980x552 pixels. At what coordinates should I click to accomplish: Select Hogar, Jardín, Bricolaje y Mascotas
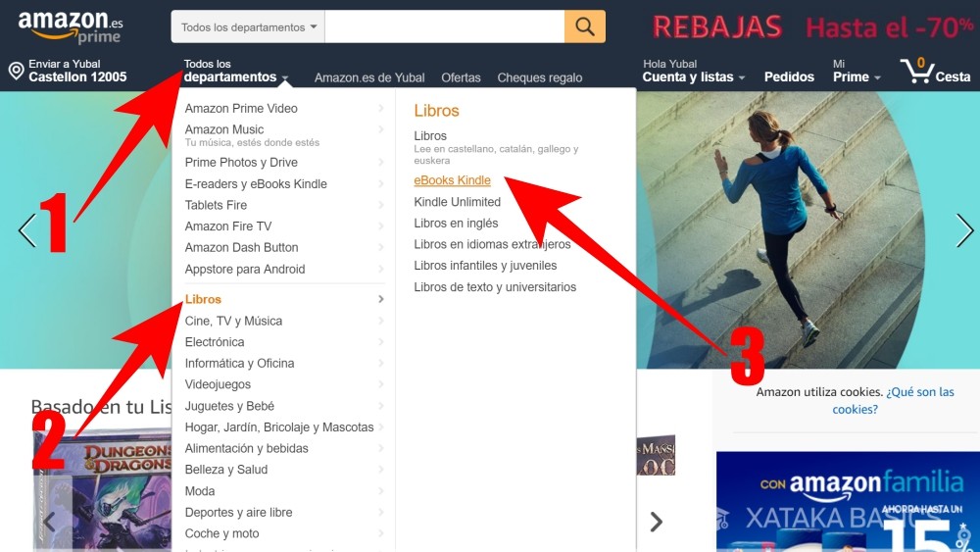point(278,427)
